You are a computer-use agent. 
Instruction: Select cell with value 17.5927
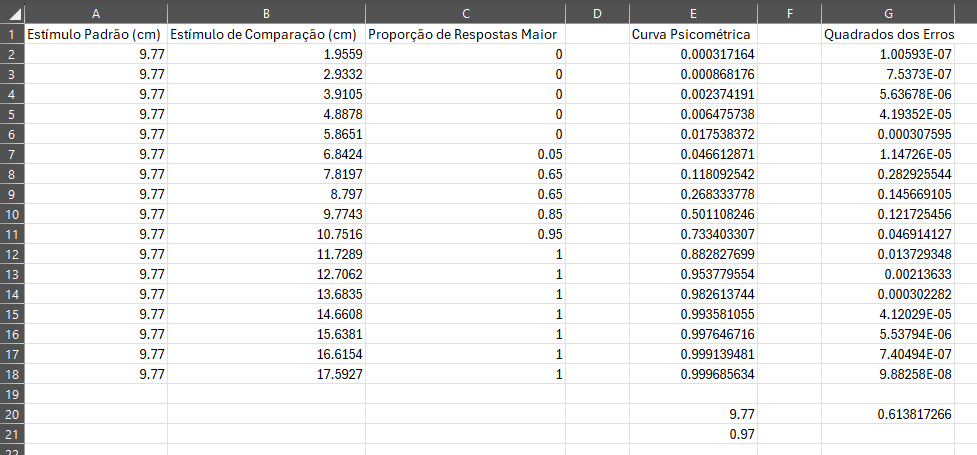coord(266,374)
